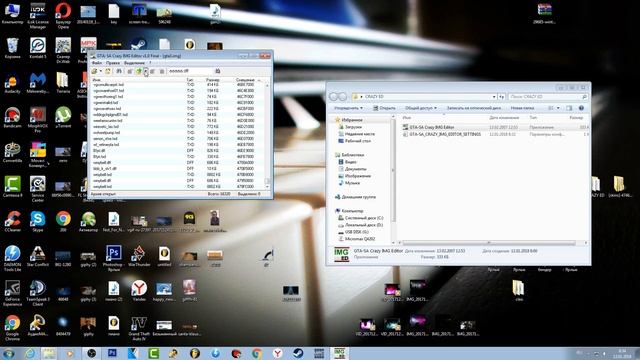Screen dimensions: 640x360
Task: Open the view options dropdown arrow in Explorer
Action: (x=558, y=108)
